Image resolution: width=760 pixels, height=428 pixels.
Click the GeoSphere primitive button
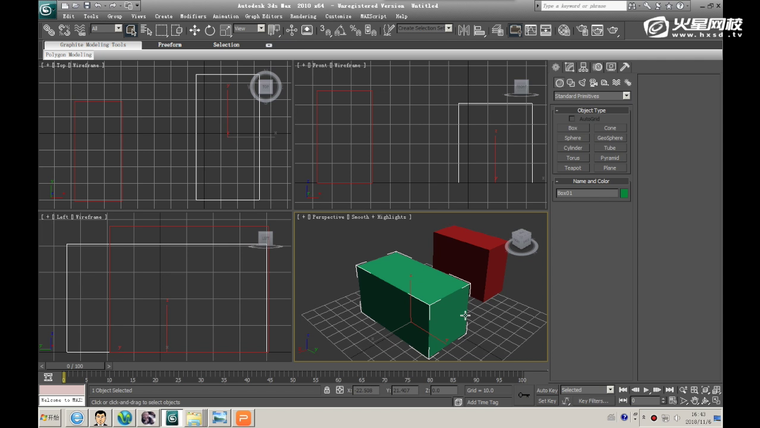(610, 138)
